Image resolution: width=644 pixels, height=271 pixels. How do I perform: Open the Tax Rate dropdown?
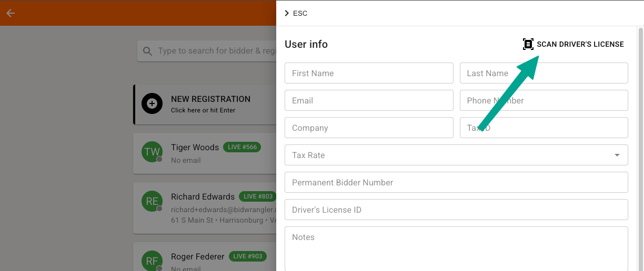coord(447,155)
